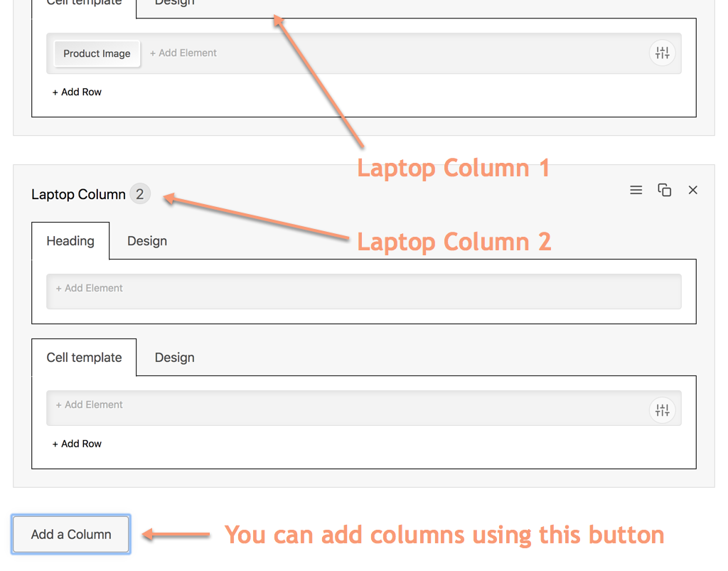Click the Add a Column button
The image size is (728, 571).
(x=71, y=534)
